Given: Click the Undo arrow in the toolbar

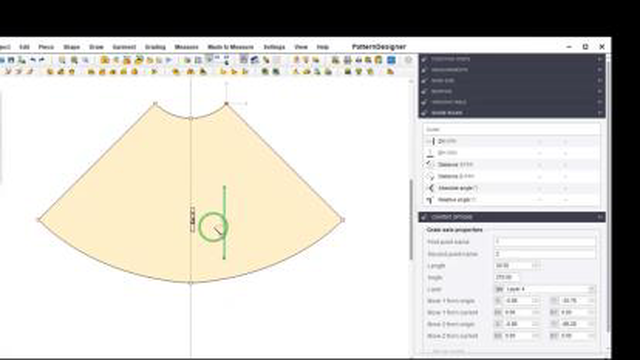Looking at the screenshot, I should pyautogui.click(x=33, y=60).
